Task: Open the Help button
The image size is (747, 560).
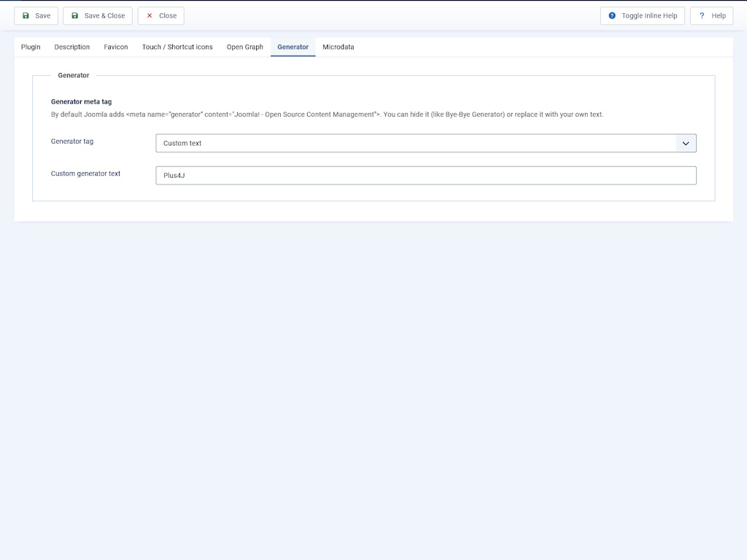Action: (x=712, y=16)
